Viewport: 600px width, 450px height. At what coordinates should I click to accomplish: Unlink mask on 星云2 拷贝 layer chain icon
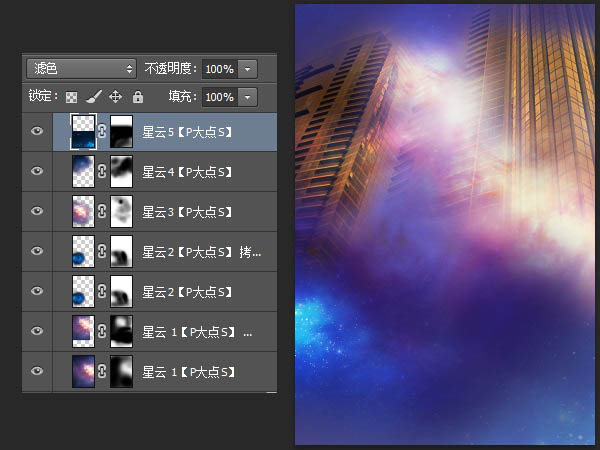pos(102,251)
